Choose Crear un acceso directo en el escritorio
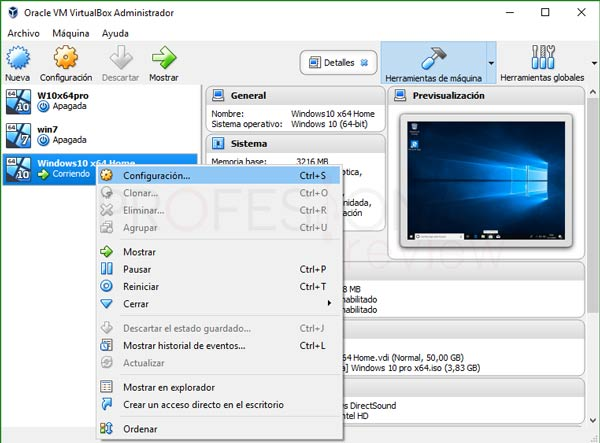The width and height of the screenshot is (600, 443). pos(219,404)
